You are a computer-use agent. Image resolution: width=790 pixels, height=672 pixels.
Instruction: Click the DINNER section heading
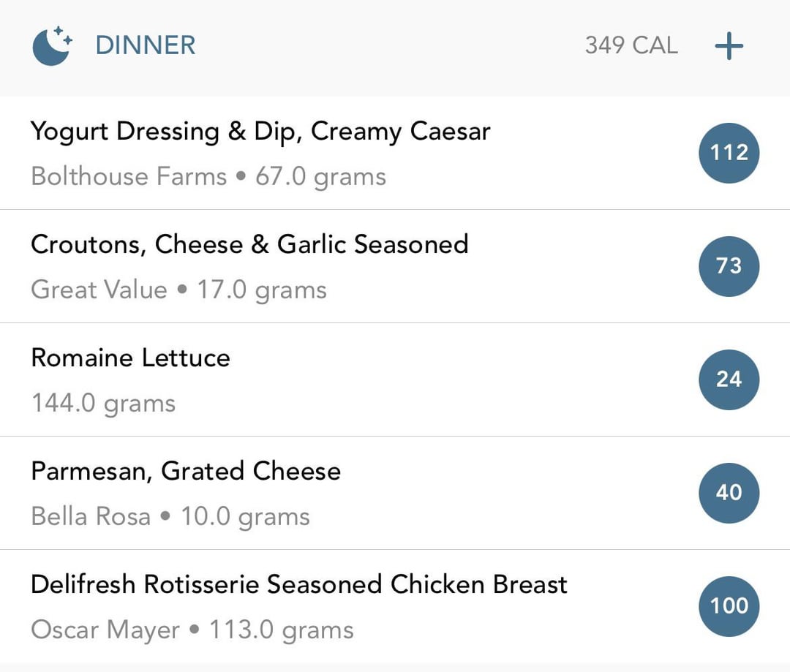(x=146, y=45)
